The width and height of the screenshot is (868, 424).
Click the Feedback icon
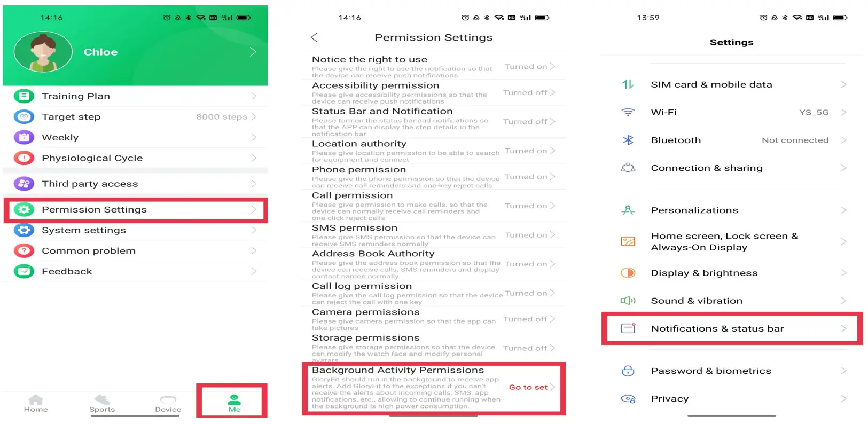[24, 271]
